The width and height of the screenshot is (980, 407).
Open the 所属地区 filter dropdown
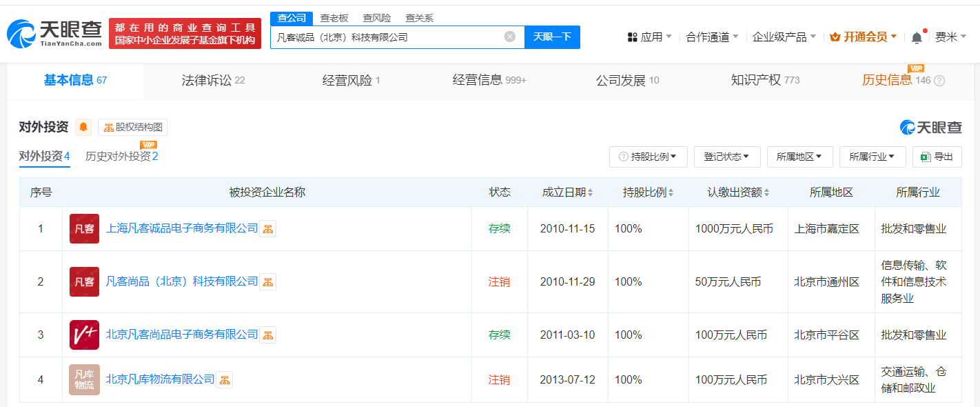pyautogui.click(x=799, y=157)
